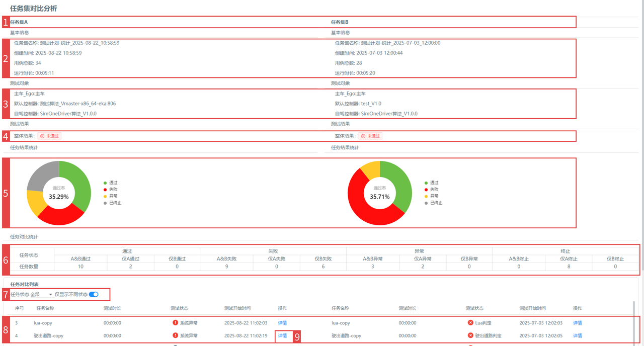Screen dimensions: 644x346
Task: Click the 未通过 badge under Task Set A
Action: coord(49,136)
